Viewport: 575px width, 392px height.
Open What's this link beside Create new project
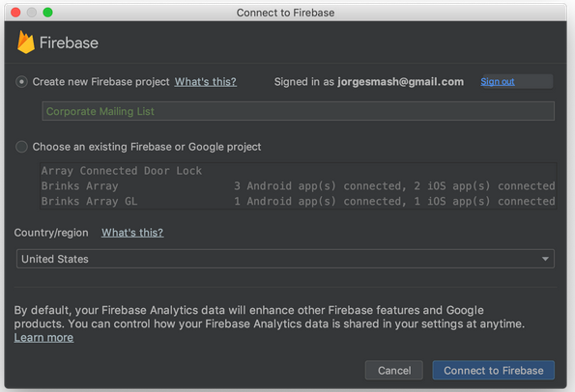(205, 82)
